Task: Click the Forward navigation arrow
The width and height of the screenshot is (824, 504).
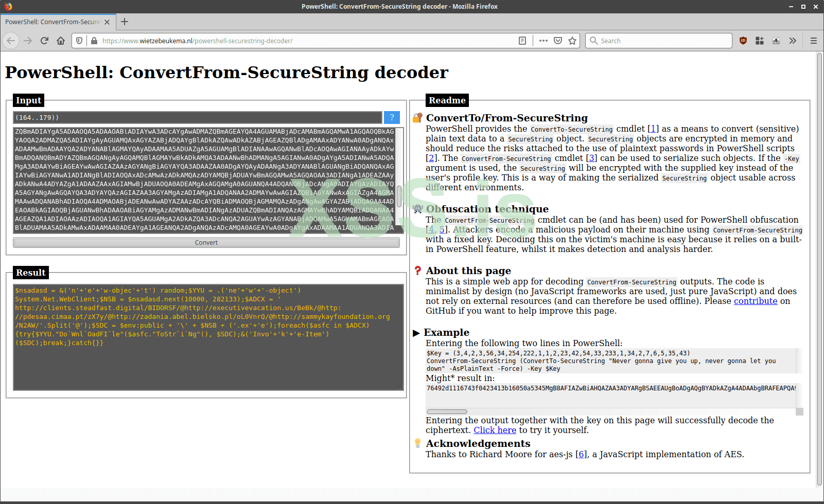Action: [28, 41]
